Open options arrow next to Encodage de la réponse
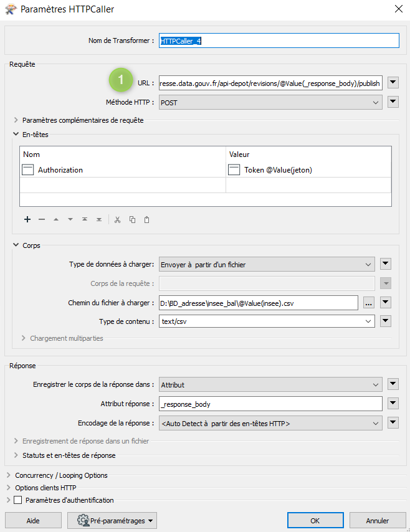 393,423
